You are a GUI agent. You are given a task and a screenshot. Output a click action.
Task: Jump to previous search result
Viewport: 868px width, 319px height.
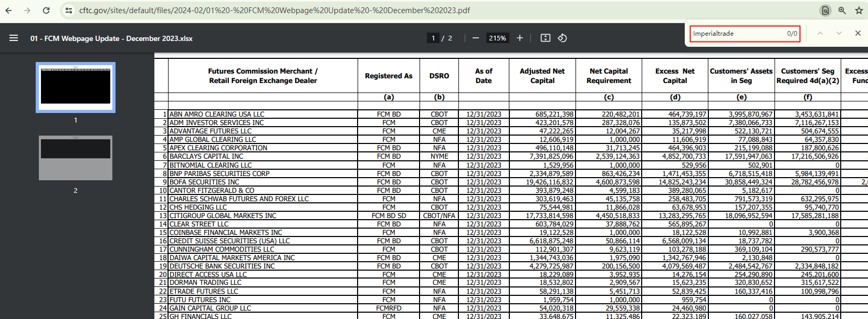[820, 33]
